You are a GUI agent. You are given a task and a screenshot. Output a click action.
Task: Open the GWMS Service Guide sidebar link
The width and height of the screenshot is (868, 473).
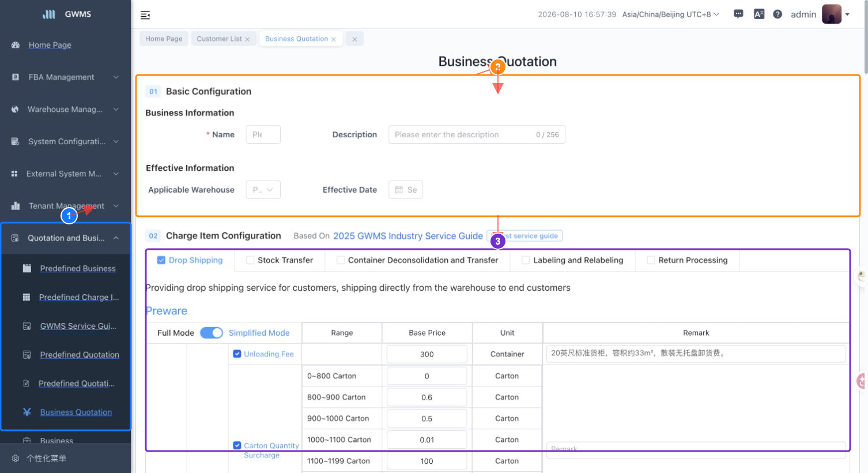point(78,326)
